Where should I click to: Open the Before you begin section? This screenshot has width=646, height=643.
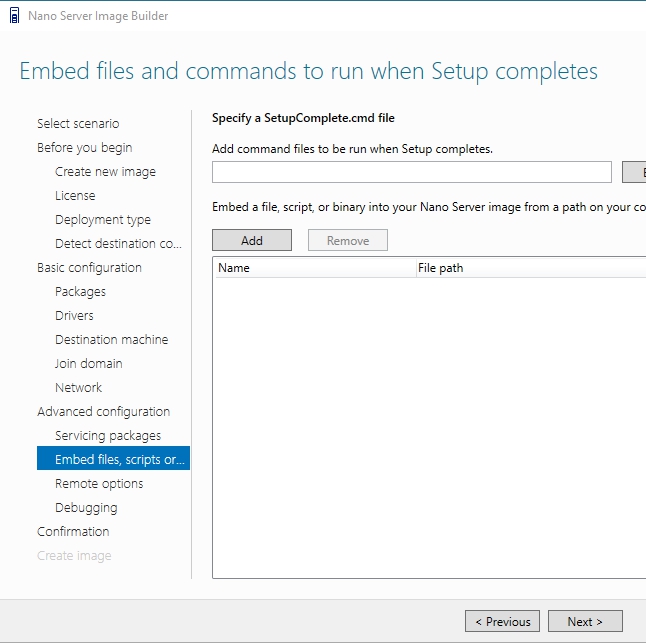[84, 148]
